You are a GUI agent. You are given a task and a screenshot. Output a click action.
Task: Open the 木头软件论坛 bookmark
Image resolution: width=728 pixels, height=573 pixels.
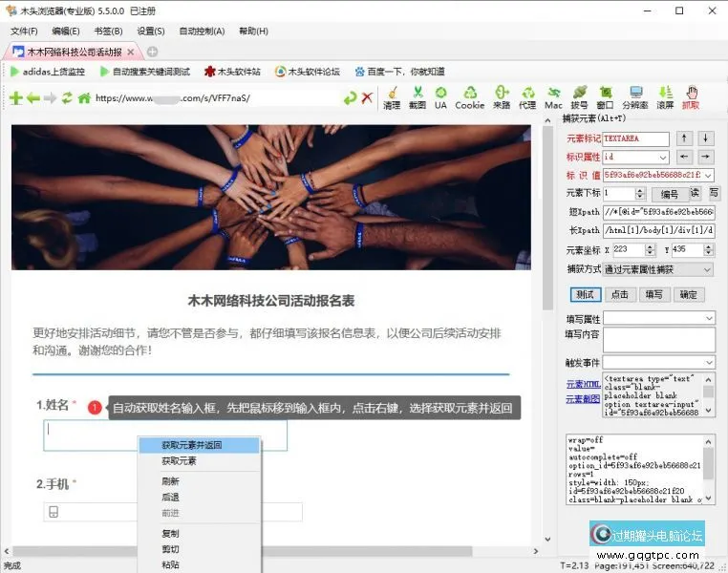pos(308,72)
